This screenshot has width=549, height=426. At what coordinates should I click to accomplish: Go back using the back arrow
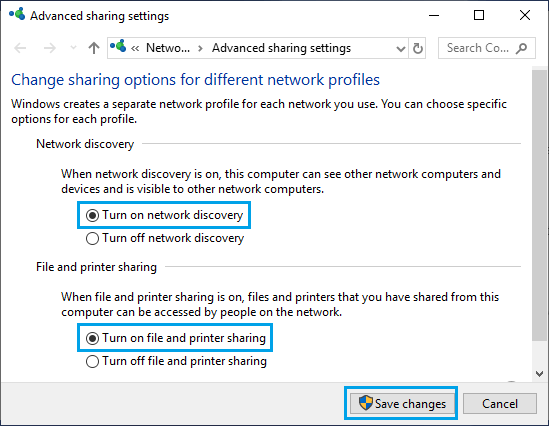(x=20, y=48)
